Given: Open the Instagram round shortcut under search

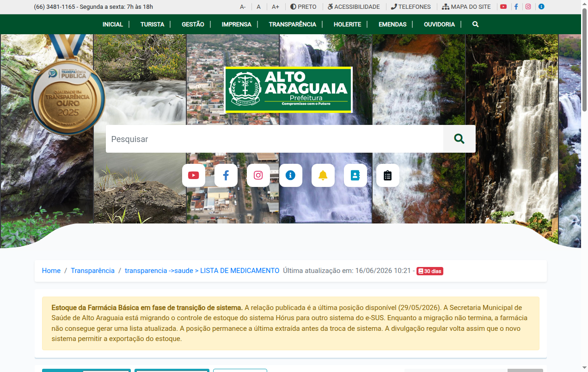Looking at the screenshot, I should click(258, 175).
